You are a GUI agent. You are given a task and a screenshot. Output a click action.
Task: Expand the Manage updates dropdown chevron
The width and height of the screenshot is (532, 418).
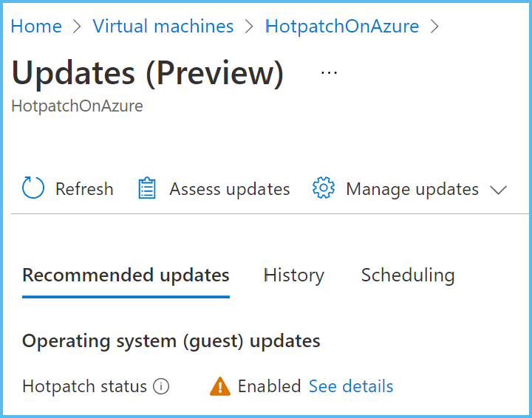point(498,190)
